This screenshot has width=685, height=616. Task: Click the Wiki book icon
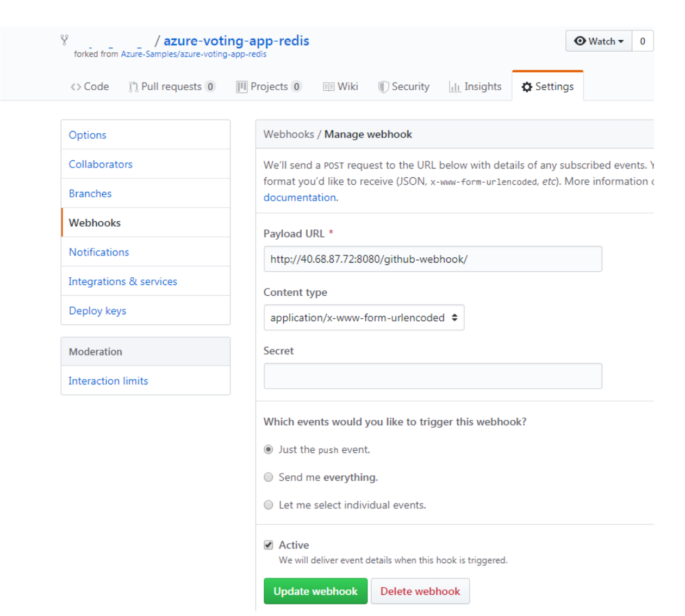[328, 86]
